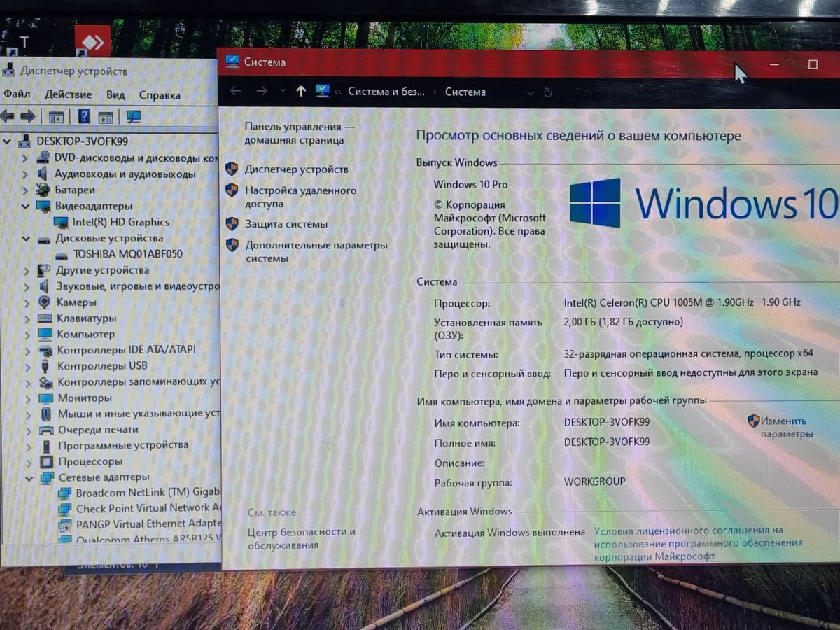This screenshot has height=630, width=840.
Task: Click Device Manager toolbar back arrow
Action: [x=8, y=116]
